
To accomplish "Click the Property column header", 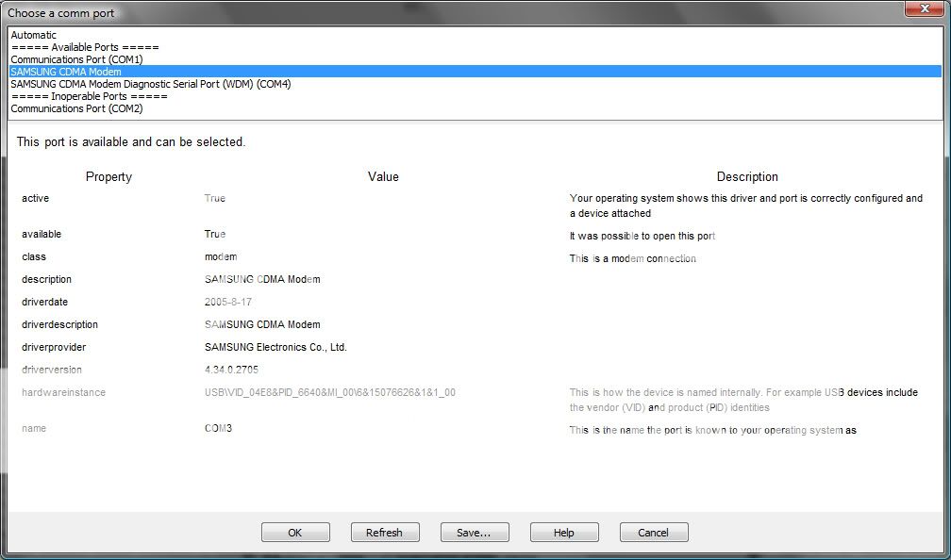I will [108, 176].
